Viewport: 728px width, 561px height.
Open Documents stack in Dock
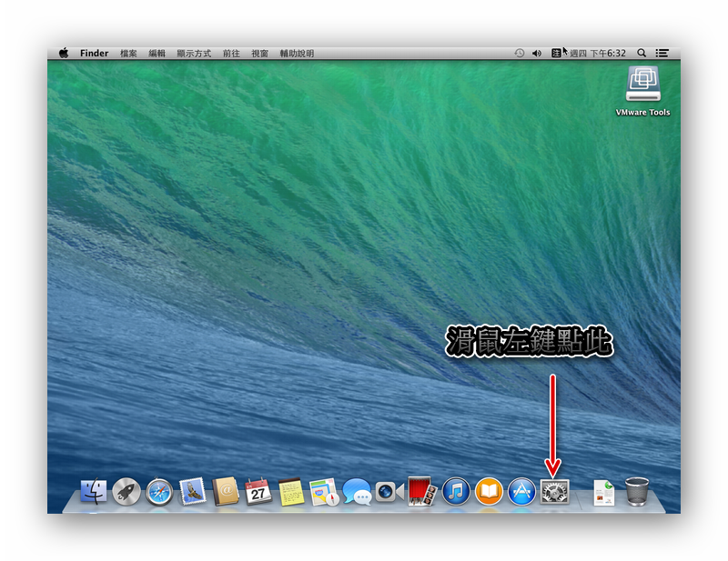coord(604,492)
